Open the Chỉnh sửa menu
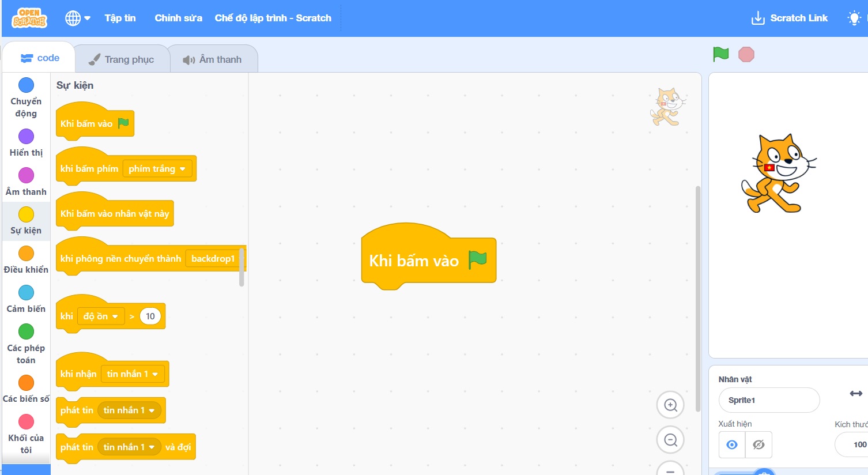 coord(178,18)
